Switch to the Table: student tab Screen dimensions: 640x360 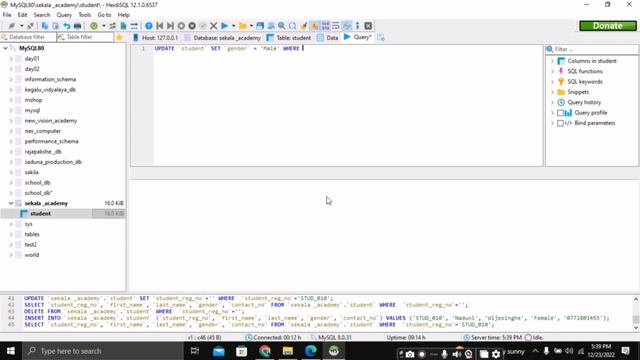tap(289, 38)
